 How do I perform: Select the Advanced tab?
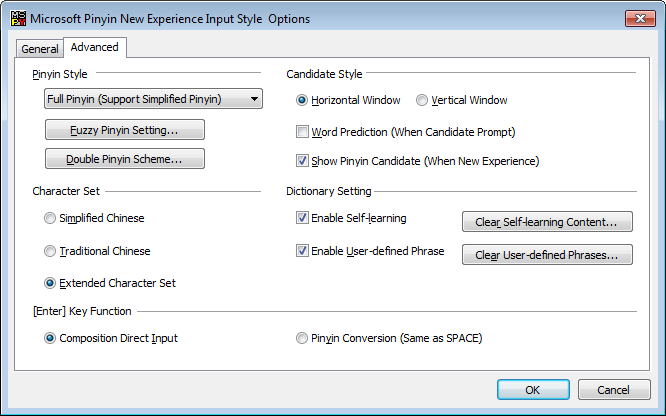coord(95,47)
